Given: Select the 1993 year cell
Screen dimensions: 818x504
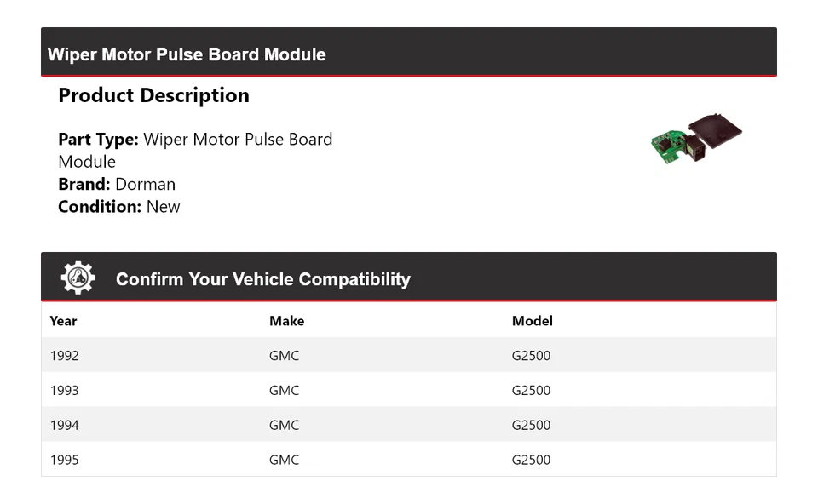Looking at the screenshot, I should tap(64, 390).
